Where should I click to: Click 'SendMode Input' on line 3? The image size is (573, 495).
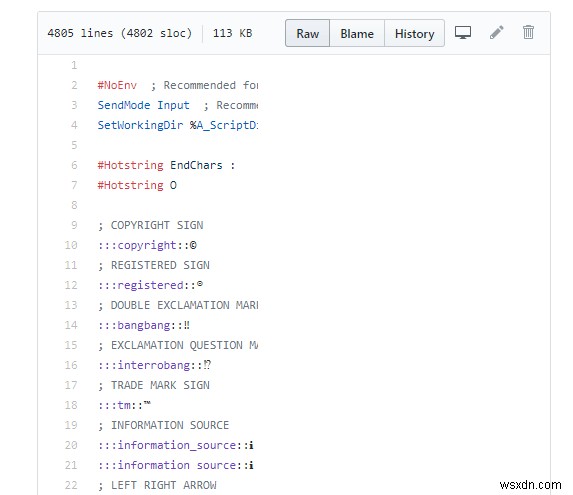coord(143,105)
